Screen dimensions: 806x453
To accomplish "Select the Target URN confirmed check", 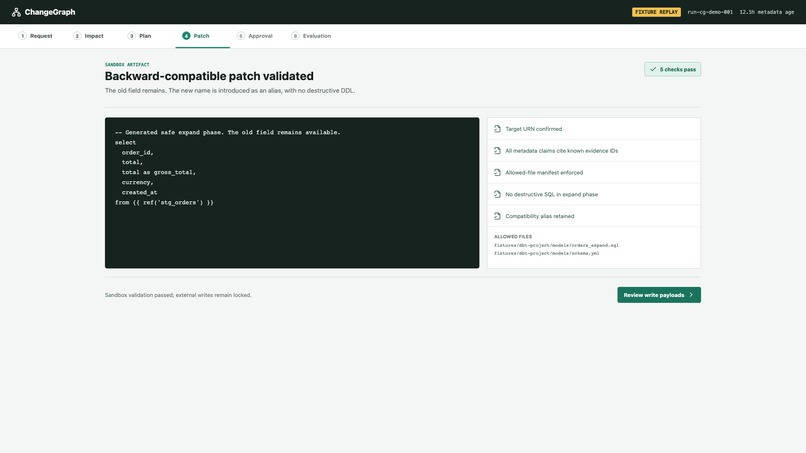I will point(594,129).
